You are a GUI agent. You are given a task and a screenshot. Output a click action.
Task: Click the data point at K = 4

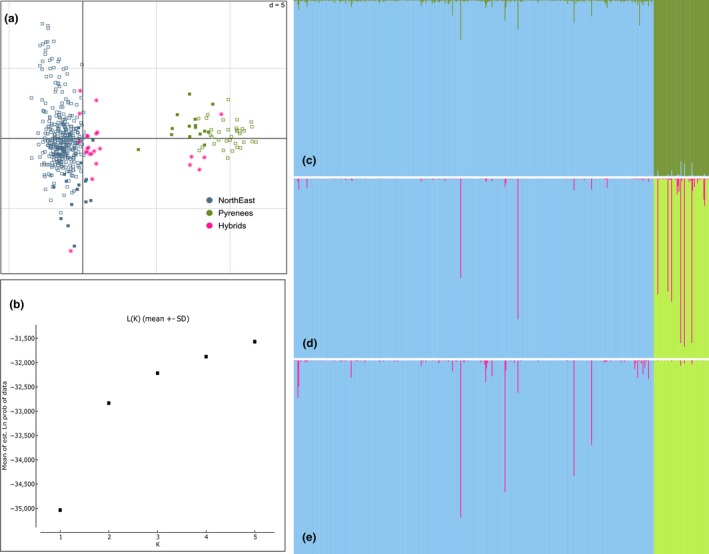[x=206, y=356]
